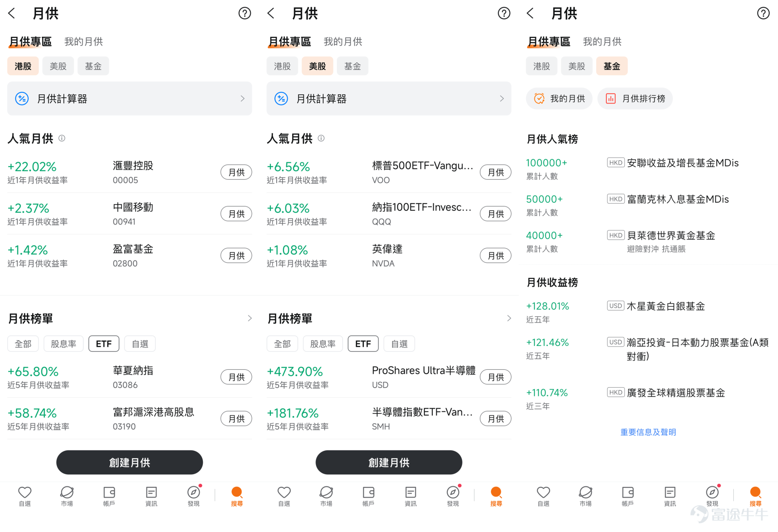Switch to 我的月供 tab on left screen

coord(84,42)
